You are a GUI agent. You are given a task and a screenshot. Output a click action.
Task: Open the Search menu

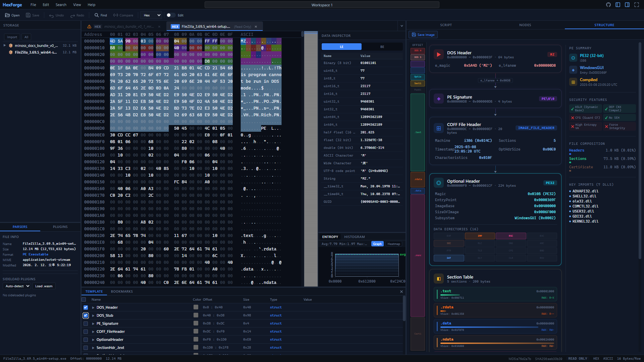pyautogui.click(x=61, y=5)
